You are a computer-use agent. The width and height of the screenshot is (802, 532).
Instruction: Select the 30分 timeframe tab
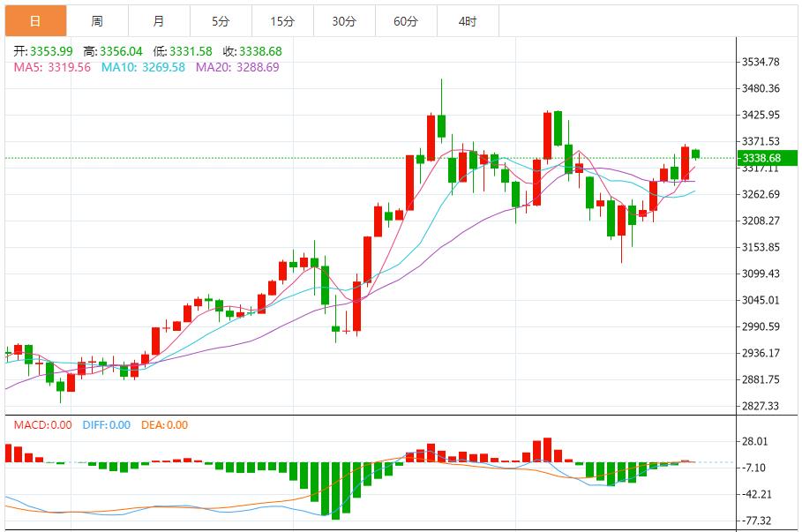click(x=344, y=21)
